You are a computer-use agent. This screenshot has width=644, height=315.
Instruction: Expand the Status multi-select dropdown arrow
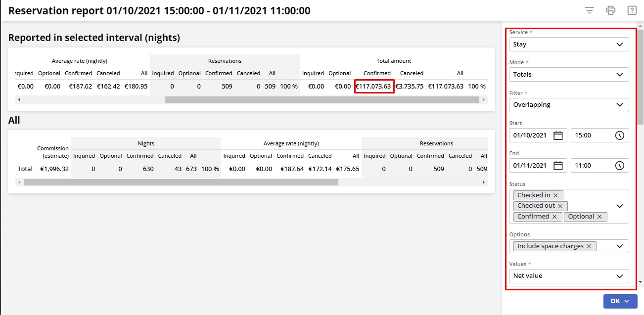tap(620, 206)
